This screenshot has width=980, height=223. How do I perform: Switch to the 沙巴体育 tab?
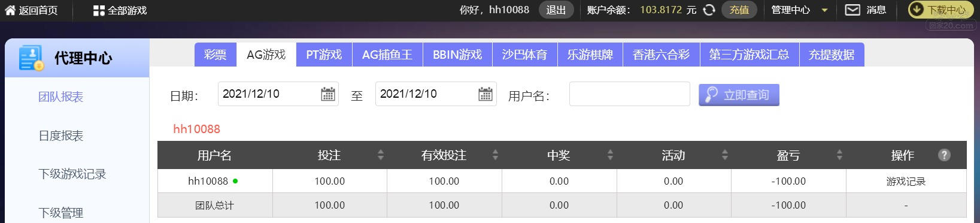[x=524, y=55]
